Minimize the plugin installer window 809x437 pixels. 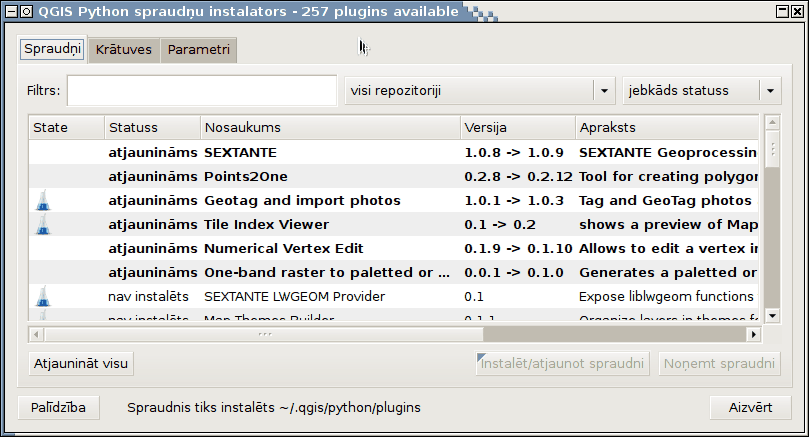[782, 11]
